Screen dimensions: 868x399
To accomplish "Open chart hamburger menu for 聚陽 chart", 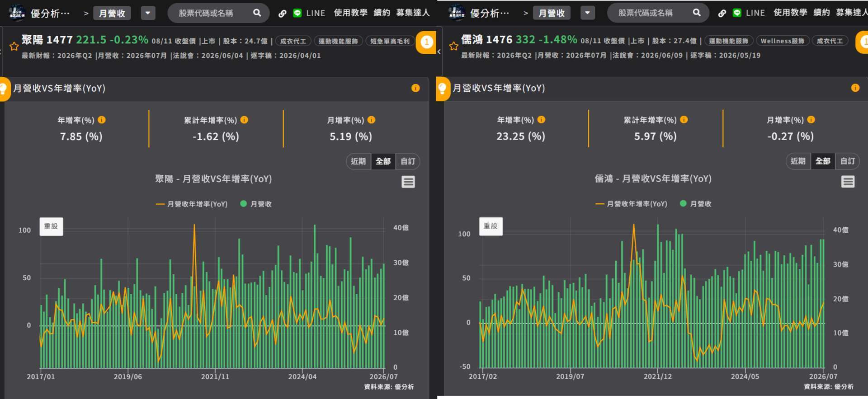I will click(x=408, y=182).
